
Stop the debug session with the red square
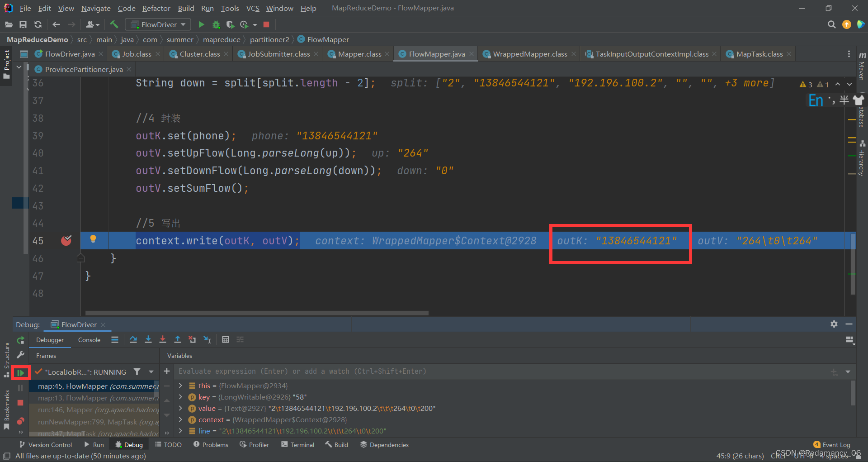pos(20,403)
